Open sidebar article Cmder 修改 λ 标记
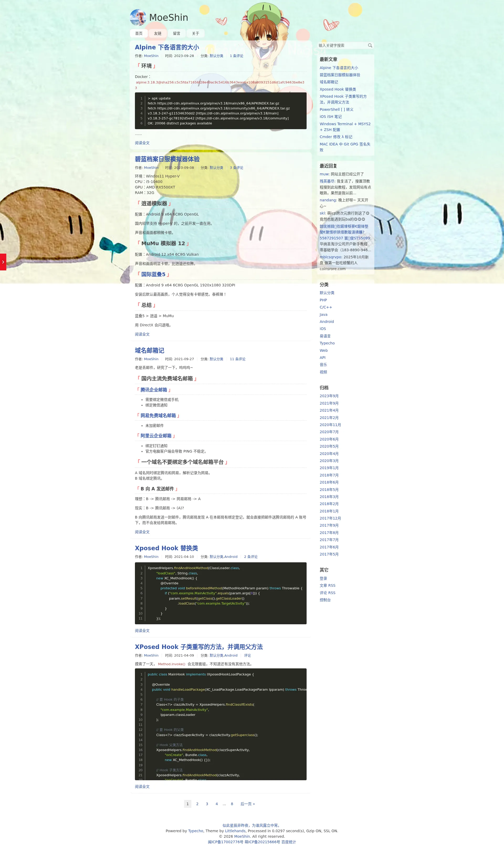504x849 pixels. point(336,137)
